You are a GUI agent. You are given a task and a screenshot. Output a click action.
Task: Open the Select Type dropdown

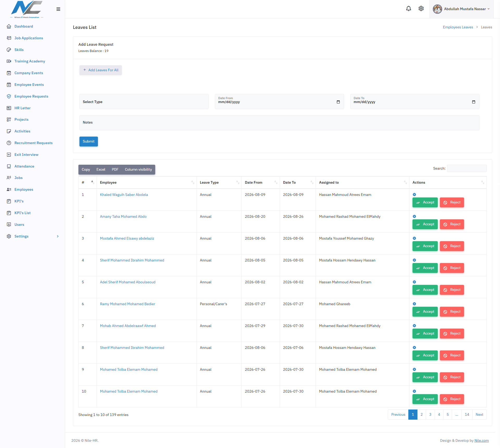[144, 102]
